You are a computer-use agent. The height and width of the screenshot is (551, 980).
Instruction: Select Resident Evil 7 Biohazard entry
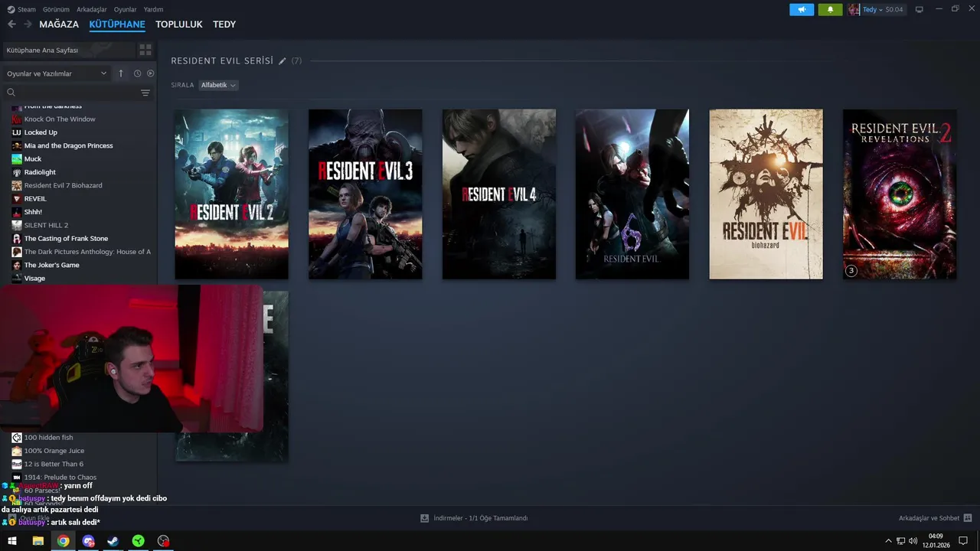tap(63, 185)
